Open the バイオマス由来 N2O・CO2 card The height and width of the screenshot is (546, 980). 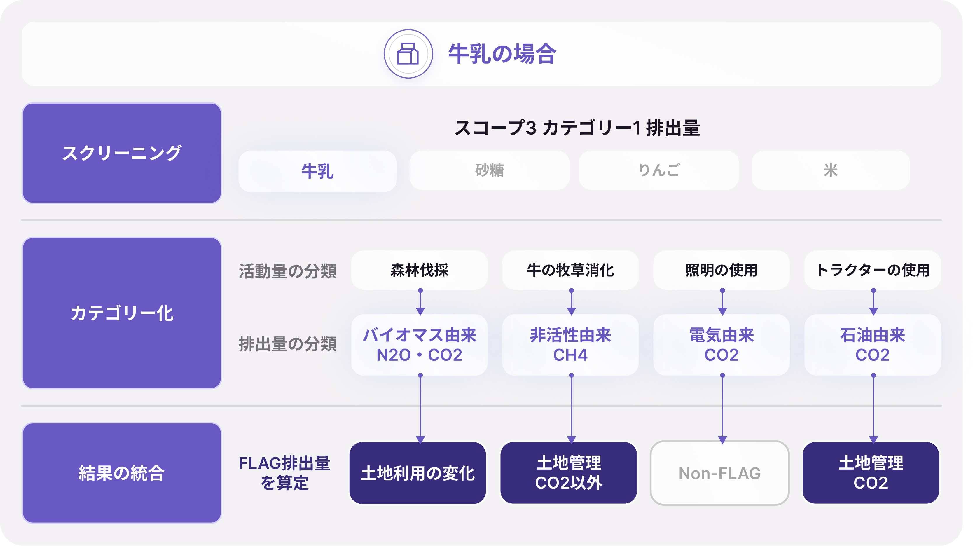pos(419,345)
